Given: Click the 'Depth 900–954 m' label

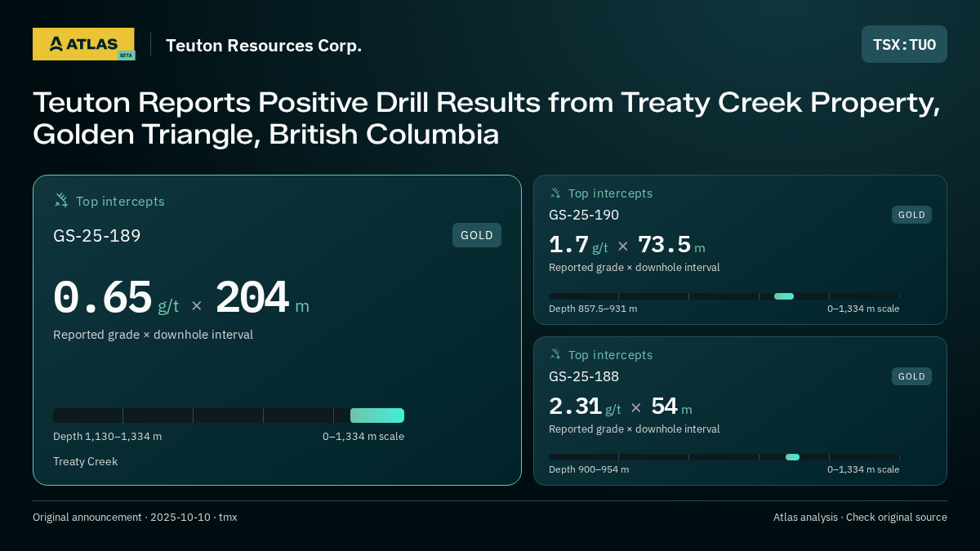Looking at the screenshot, I should (589, 469).
